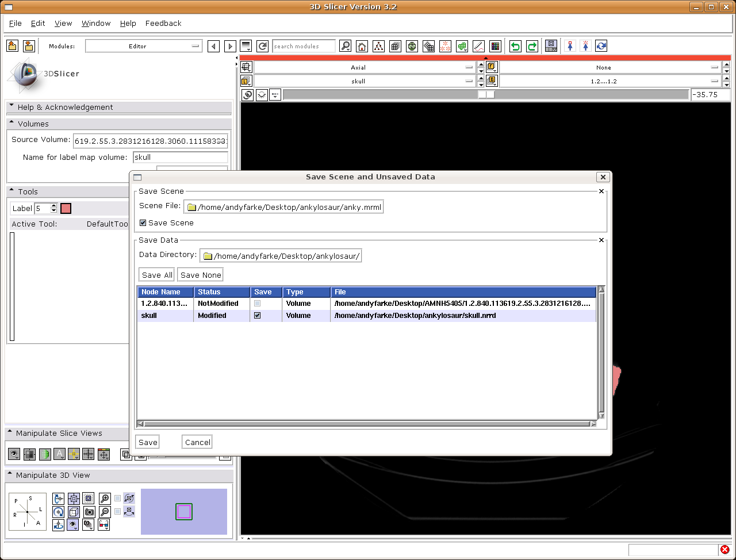Screen dimensions: 736x560
Task: Open the Window menu
Action: point(96,24)
